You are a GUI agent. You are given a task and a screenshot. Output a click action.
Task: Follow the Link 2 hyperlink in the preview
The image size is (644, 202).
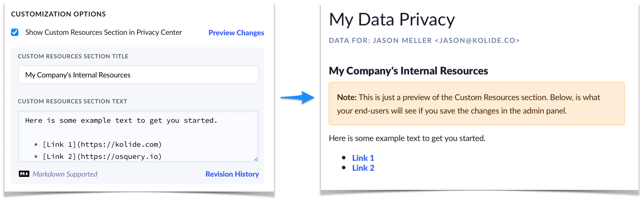pos(363,168)
